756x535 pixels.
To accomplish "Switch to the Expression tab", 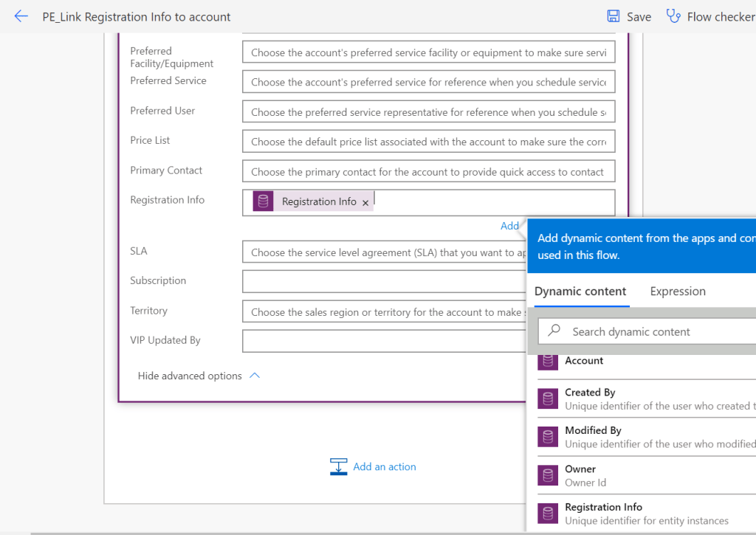I will [677, 291].
